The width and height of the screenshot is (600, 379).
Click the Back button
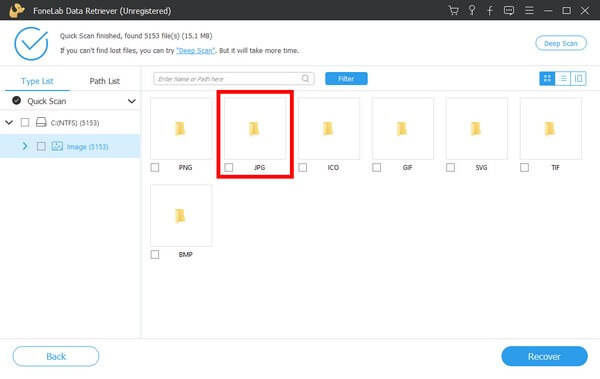click(x=56, y=356)
